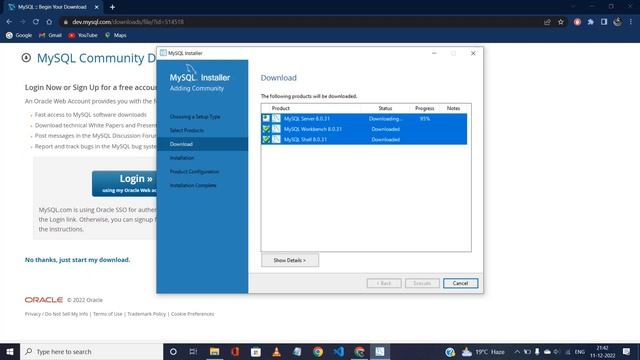The height and width of the screenshot is (360, 640).
Task: Select the Installation step in sidebar
Action: pos(182,158)
